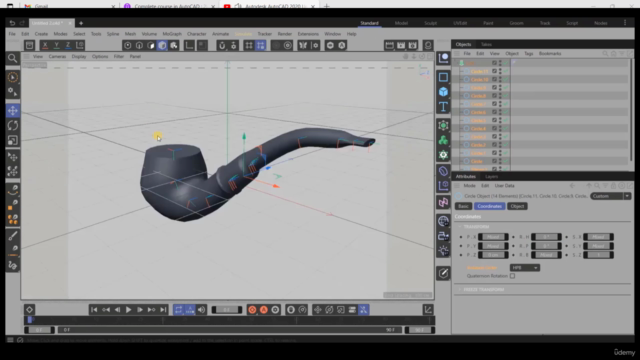The height and width of the screenshot is (360, 640).
Task: Open the Attributes manager hamburger menu
Action: [x=457, y=186]
